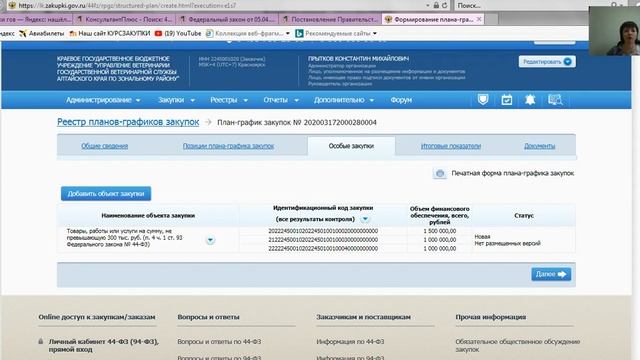Switch to the КонсультантПлюс browser tab
Screen dimensions: 640x360
click(124, 19)
